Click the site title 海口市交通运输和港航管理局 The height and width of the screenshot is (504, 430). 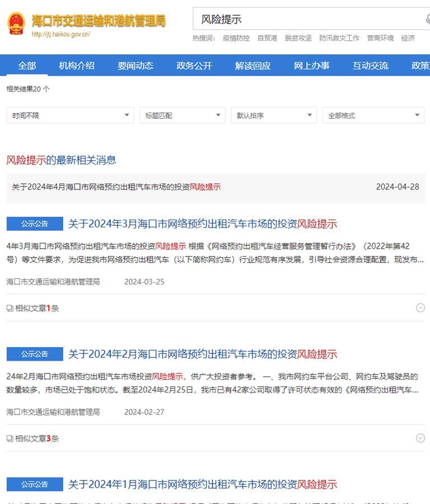[x=99, y=21]
